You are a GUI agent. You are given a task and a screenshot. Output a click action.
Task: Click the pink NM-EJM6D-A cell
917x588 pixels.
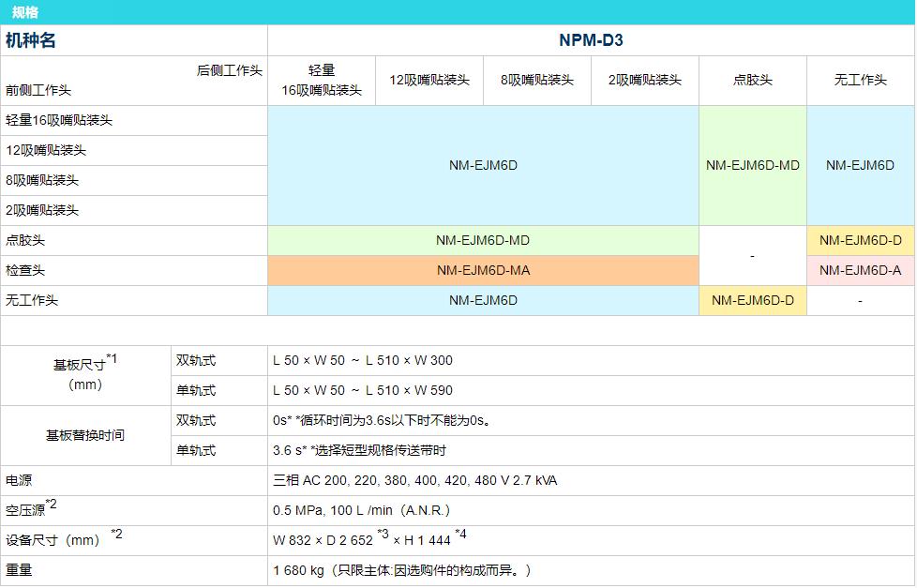(860, 270)
